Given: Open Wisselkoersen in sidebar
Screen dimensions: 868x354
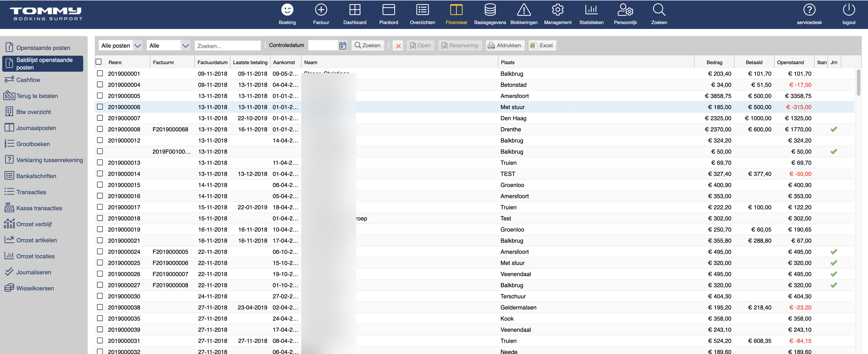Looking at the screenshot, I should click(35, 288).
